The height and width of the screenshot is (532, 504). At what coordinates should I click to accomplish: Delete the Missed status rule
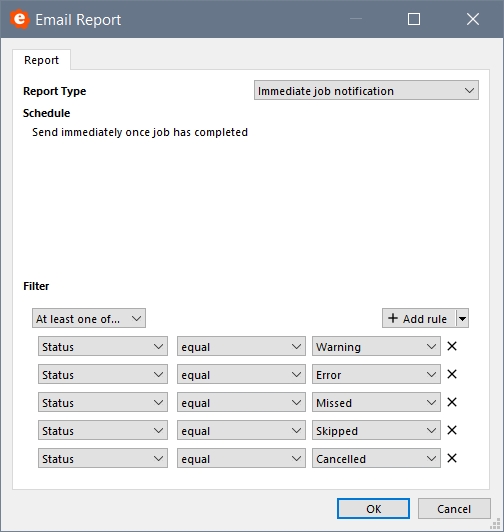(x=452, y=402)
